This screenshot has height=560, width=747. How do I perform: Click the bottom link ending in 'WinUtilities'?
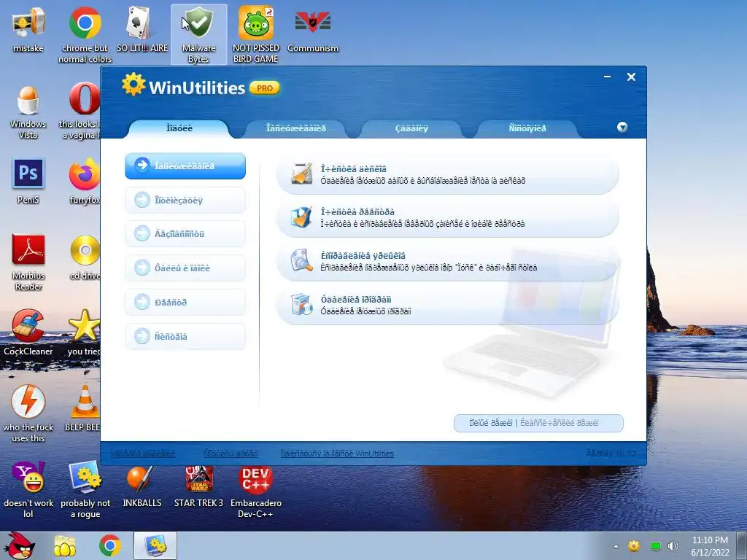tap(337, 454)
